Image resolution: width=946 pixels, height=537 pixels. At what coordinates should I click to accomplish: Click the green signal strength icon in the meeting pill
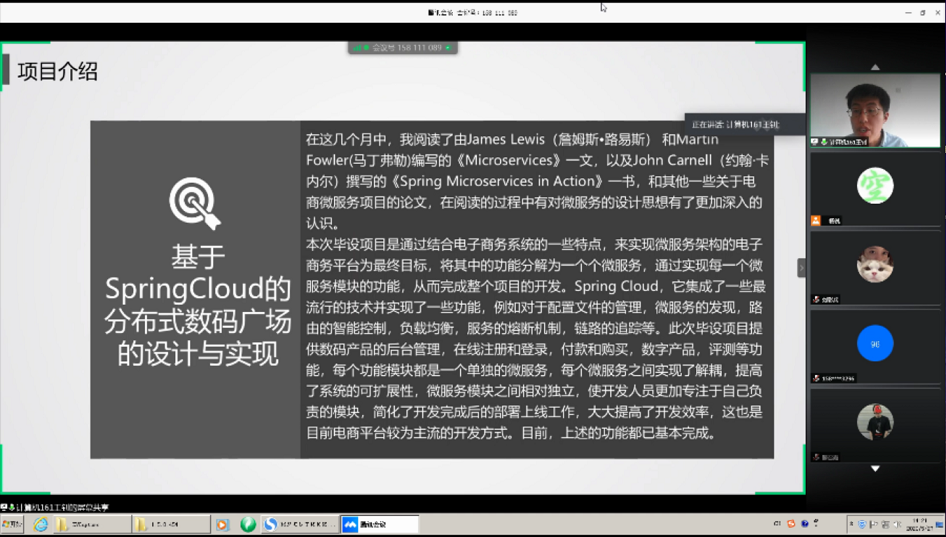coord(357,48)
